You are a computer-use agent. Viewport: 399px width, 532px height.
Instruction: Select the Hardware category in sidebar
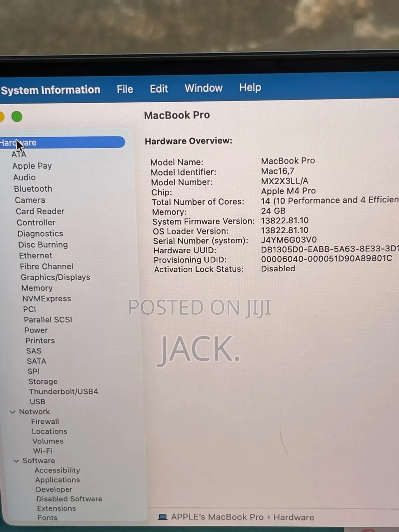pyautogui.click(x=63, y=142)
